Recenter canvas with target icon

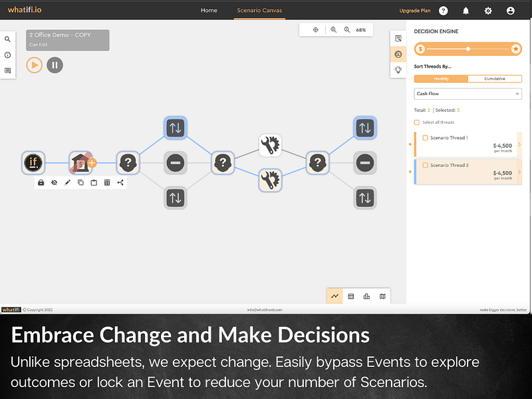315,30
